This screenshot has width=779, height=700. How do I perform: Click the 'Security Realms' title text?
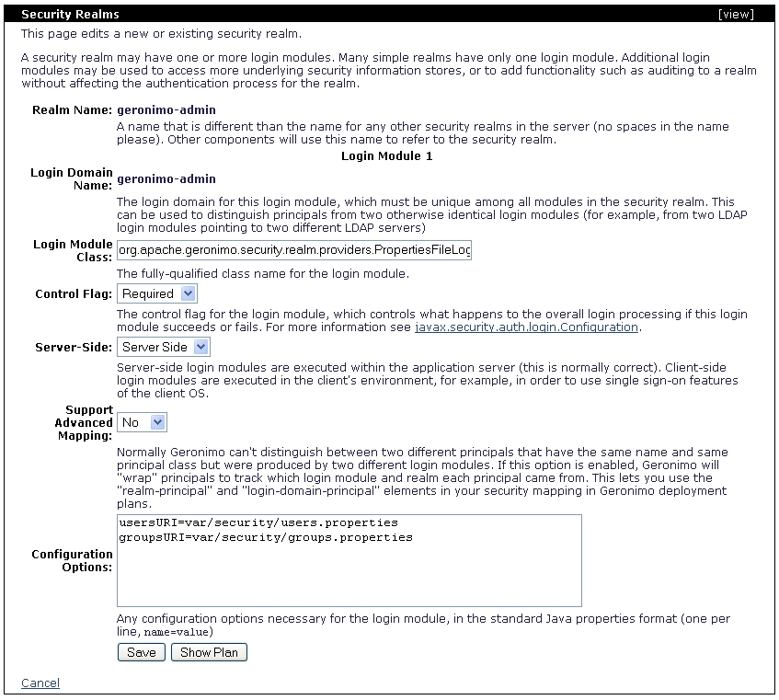tap(70, 14)
